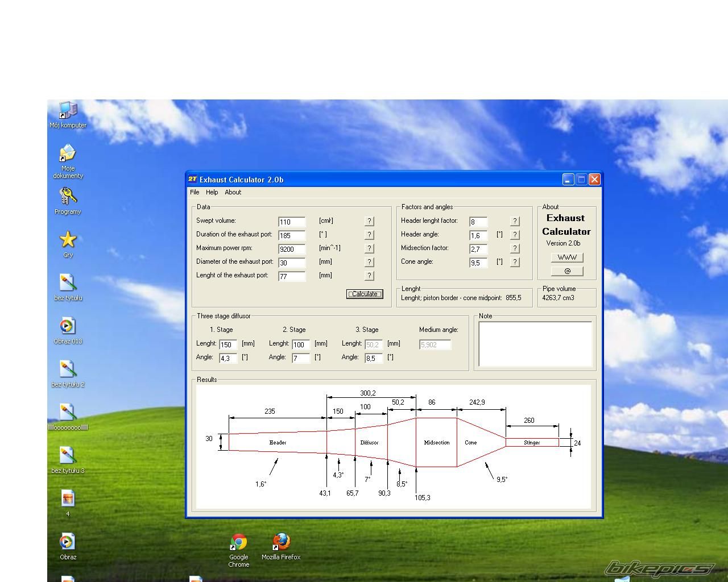
Task: Click the 2. Stage Lenght field
Action: [x=301, y=344]
